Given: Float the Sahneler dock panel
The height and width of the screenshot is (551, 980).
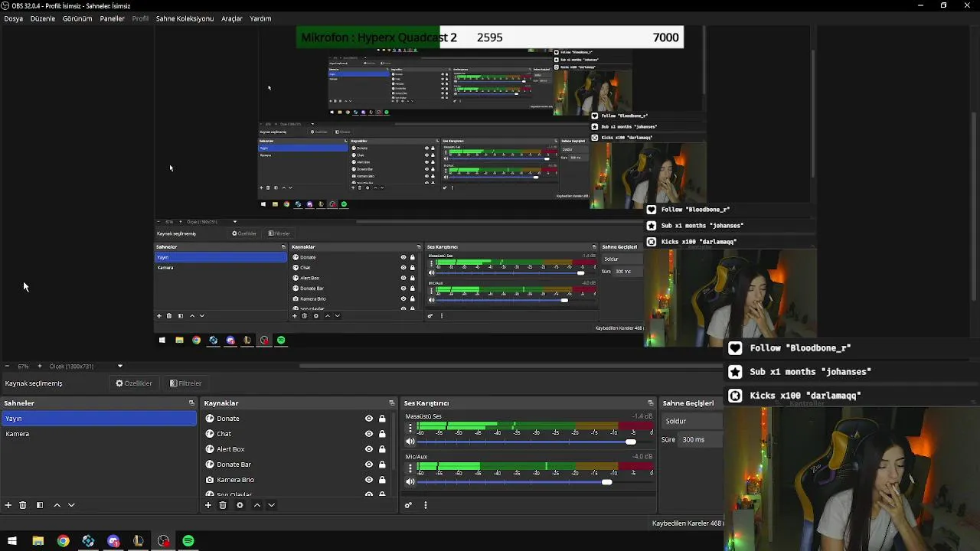Looking at the screenshot, I should tap(191, 403).
